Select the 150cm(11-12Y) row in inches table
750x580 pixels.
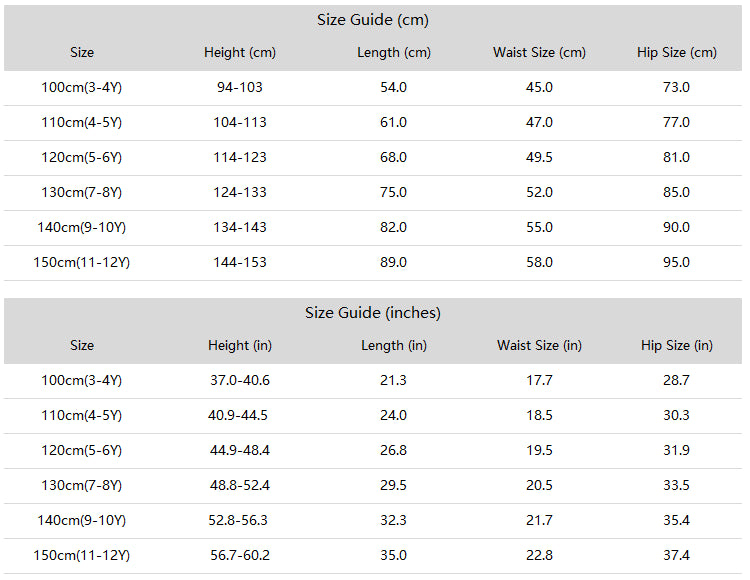tap(373, 556)
